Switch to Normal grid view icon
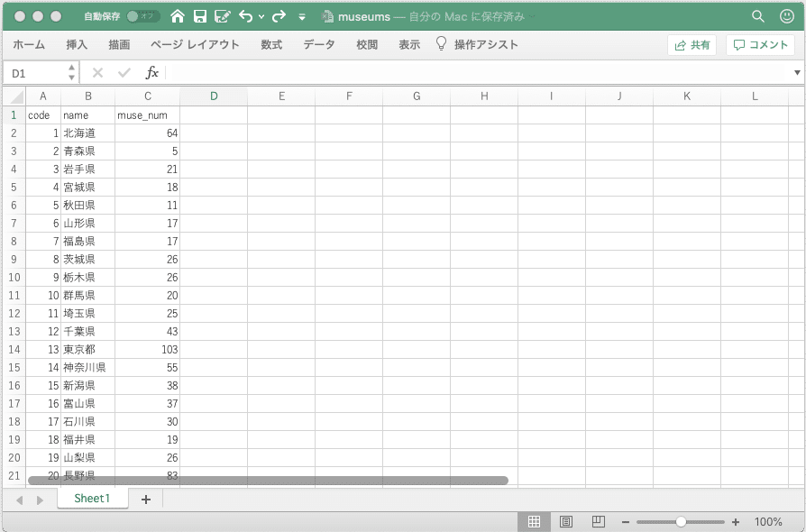 coord(534,522)
